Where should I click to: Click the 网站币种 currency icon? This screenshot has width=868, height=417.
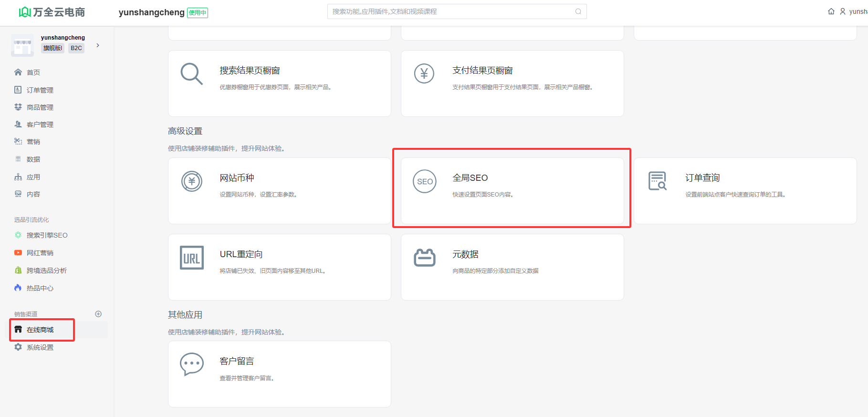click(191, 181)
